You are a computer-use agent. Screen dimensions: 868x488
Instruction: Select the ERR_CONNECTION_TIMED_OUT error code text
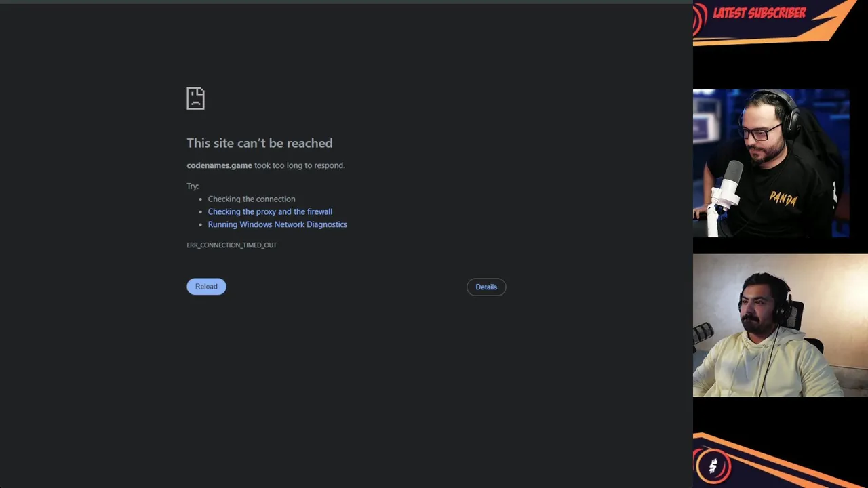(x=231, y=245)
